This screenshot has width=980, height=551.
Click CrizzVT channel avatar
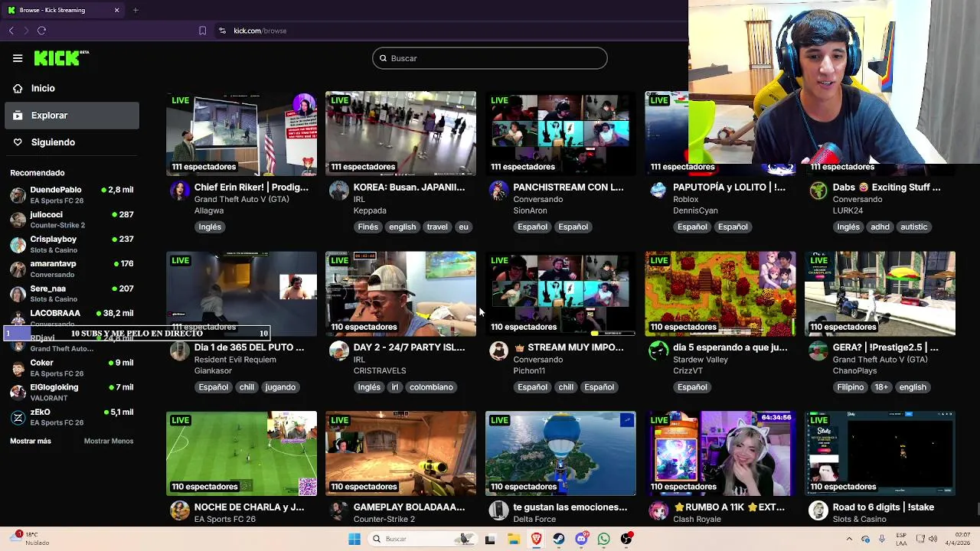pos(658,350)
